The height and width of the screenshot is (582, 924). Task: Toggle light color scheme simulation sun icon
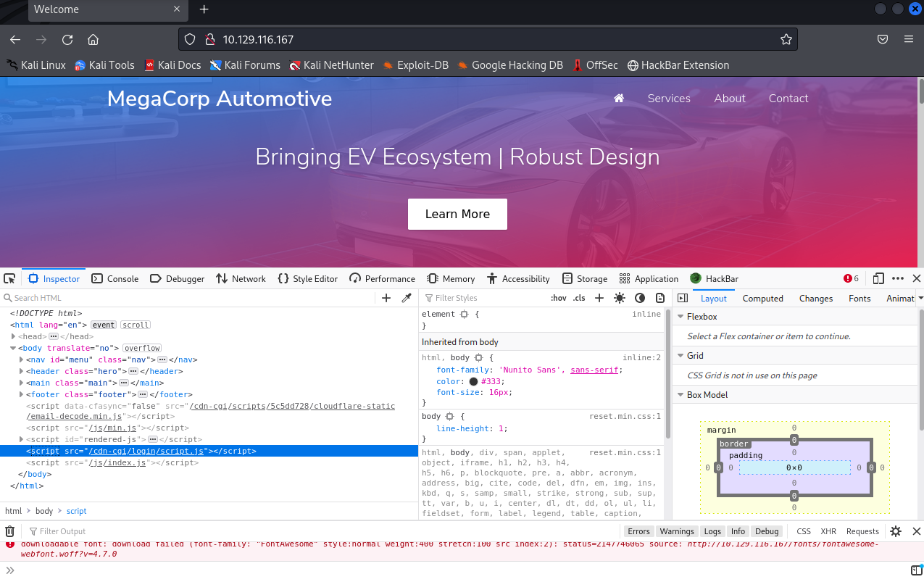(x=620, y=298)
